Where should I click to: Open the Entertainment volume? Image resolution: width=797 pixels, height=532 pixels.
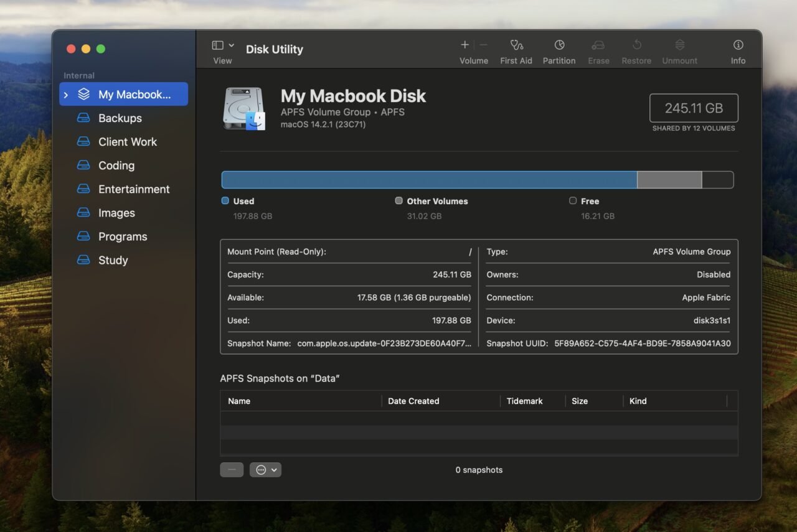pyautogui.click(x=134, y=189)
